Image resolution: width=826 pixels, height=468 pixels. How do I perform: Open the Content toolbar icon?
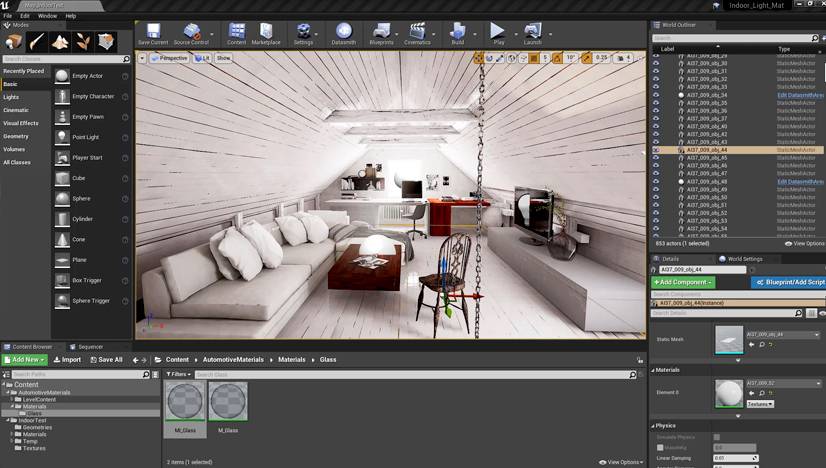(237, 31)
